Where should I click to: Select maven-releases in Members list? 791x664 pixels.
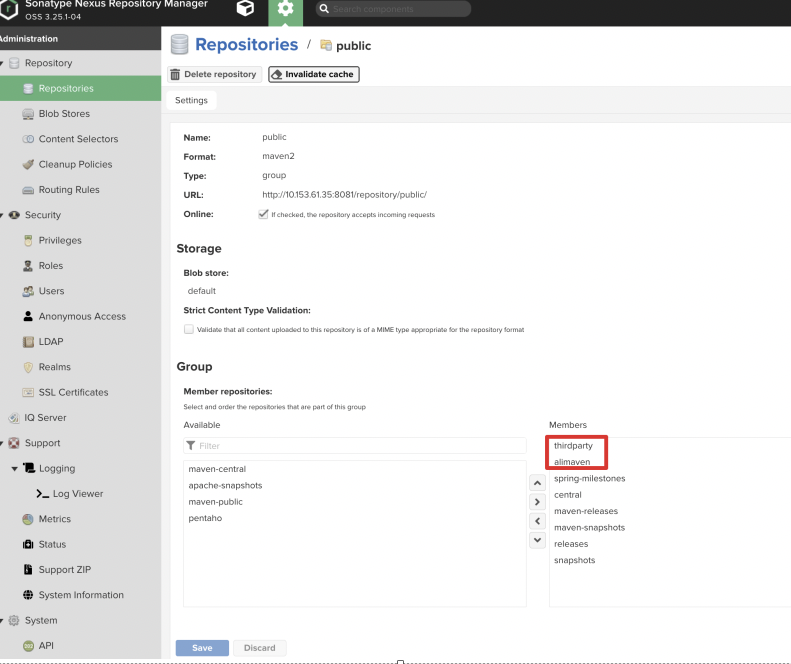pos(586,511)
